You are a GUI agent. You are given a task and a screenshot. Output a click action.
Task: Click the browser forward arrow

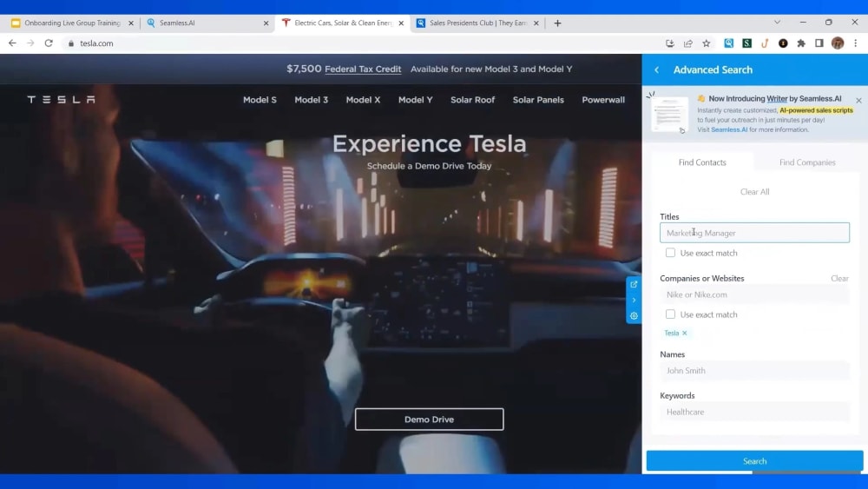(x=30, y=43)
